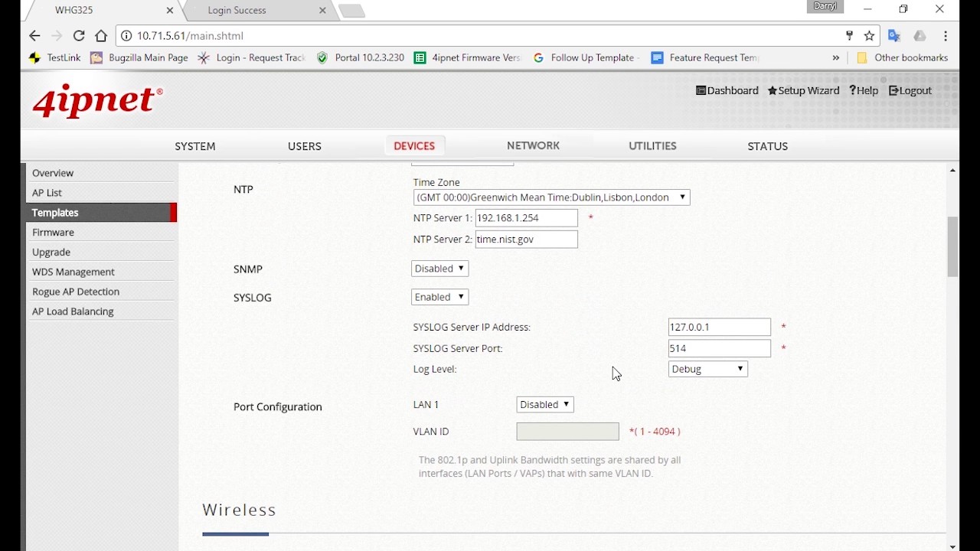Image resolution: width=980 pixels, height=551 pixels.
Task: Click the page vertical scrollbar thumb
Action: click(952, 246)
